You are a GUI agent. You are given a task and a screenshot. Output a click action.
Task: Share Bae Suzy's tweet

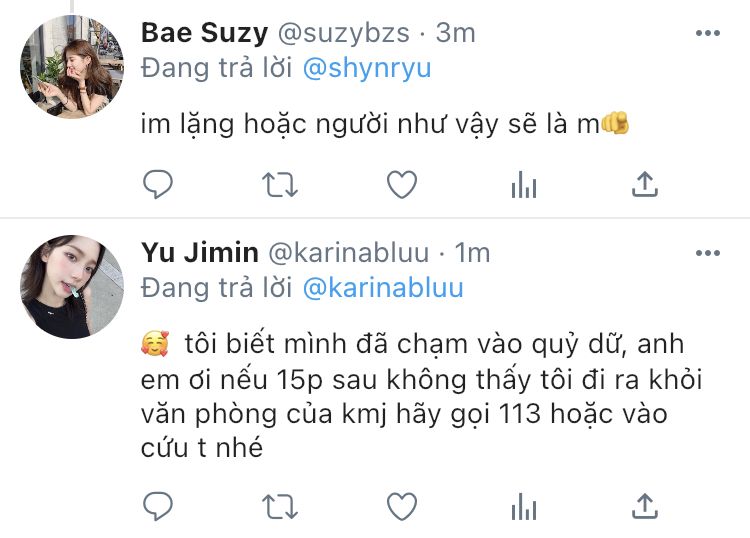[645, 184]
